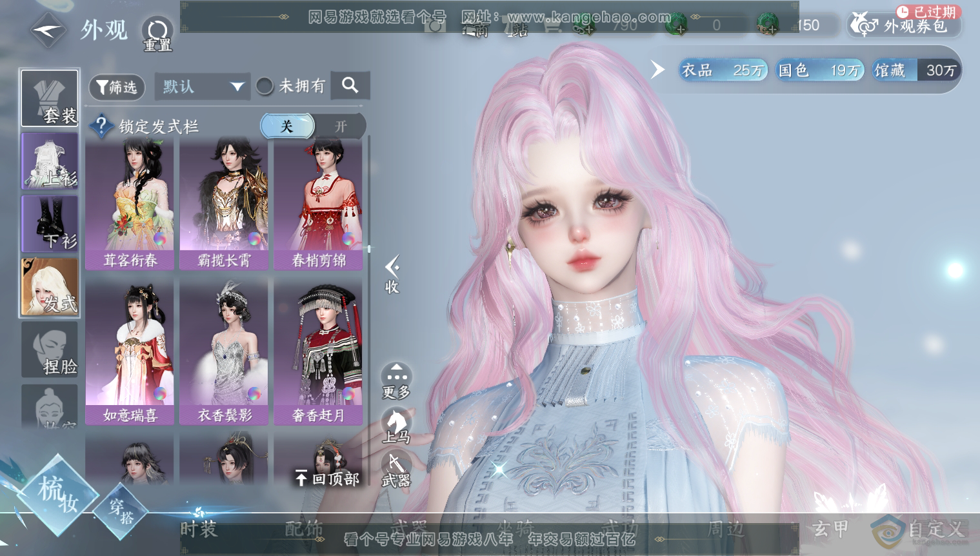
Task: Switch to the 时装 bottom tab
Action: click(199, 529)
